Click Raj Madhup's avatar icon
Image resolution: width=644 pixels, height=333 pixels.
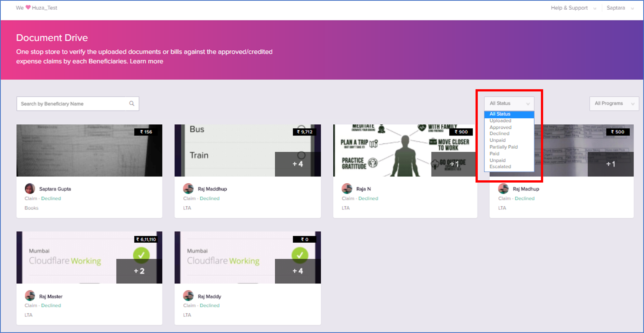point(503,189)
